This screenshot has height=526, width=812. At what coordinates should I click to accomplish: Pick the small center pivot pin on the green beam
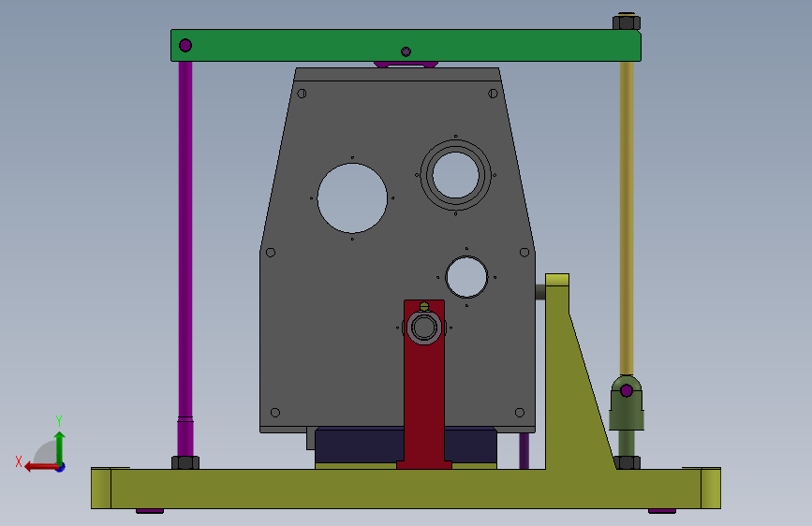pos(406,51)
